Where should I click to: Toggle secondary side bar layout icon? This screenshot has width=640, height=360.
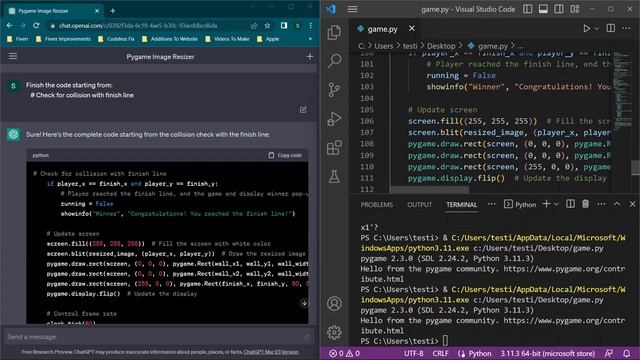point(559,9)
